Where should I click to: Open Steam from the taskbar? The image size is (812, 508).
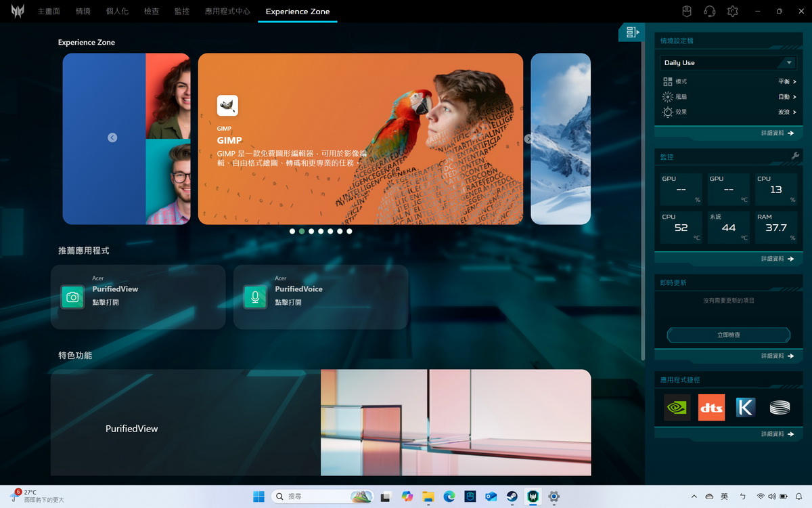click(512, 496)
